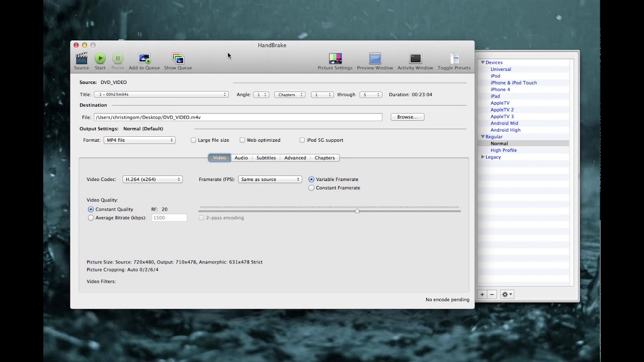Open the Show Queue icon

pos(178,58)
